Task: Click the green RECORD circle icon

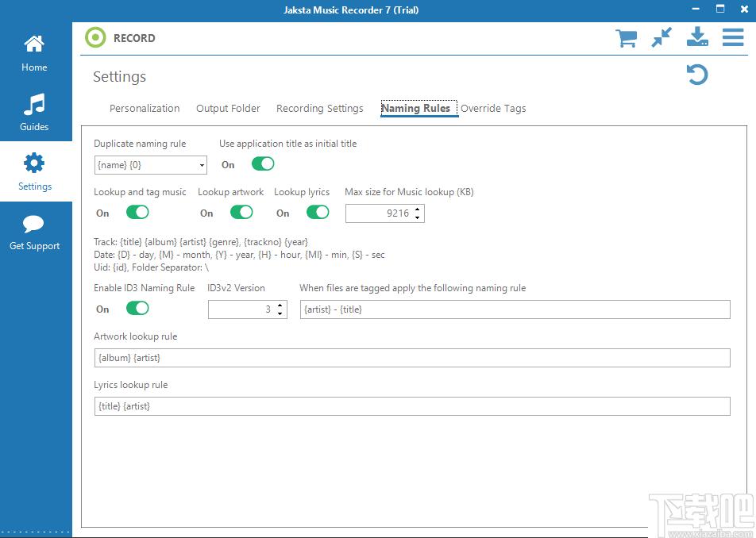Action: coord(95,37)
